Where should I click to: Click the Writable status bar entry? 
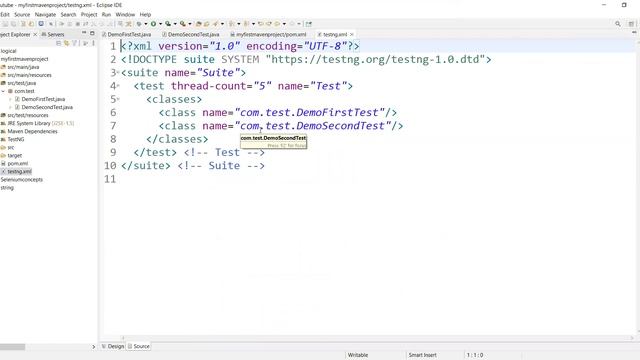pyautogui.click(x=358, y=355)
